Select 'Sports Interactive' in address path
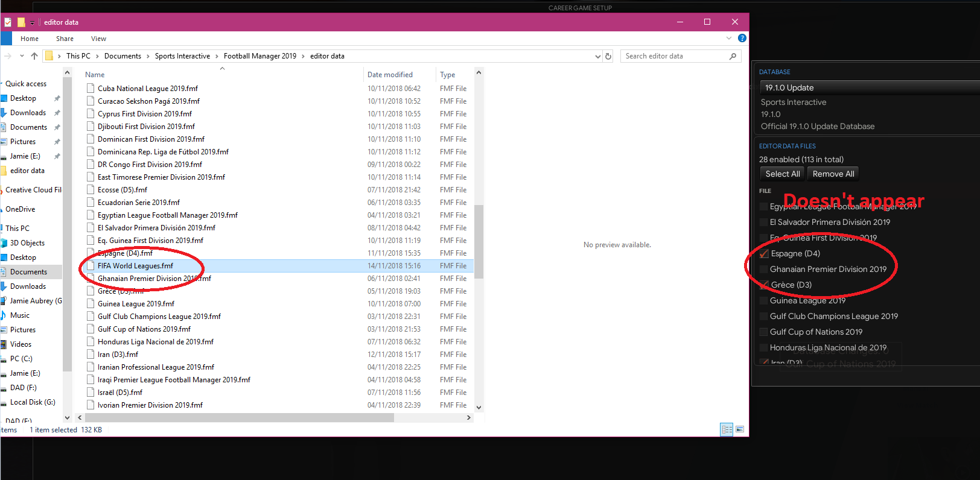The image size is (980, 480). click(182, 56)
